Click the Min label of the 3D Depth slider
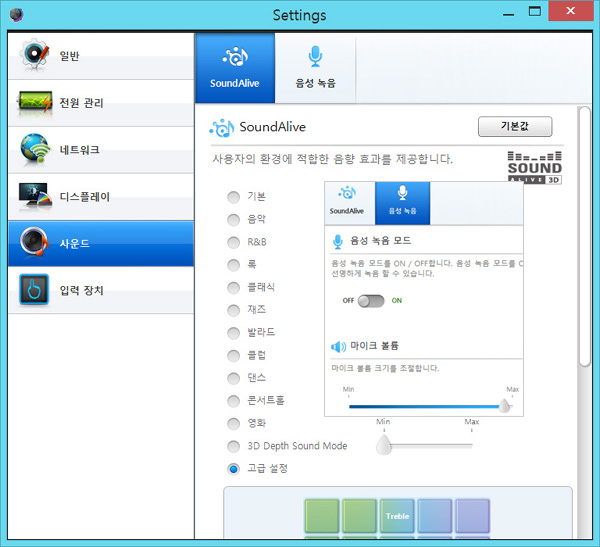The height and width of the screenshot is (547, 600). (x=383, y=421)
